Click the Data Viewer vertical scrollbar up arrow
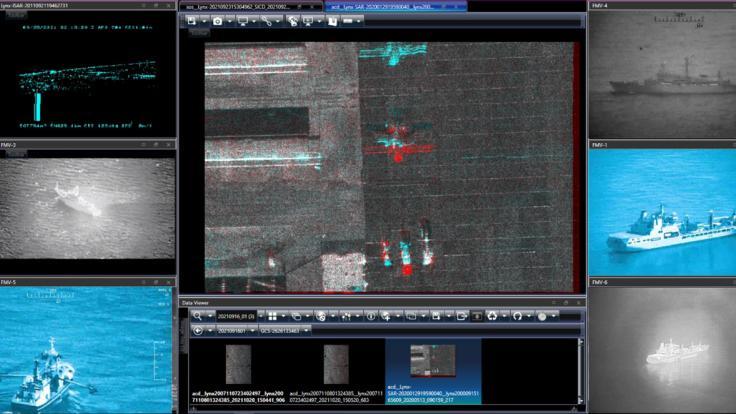736x414 pixels. tap(581, 342)
